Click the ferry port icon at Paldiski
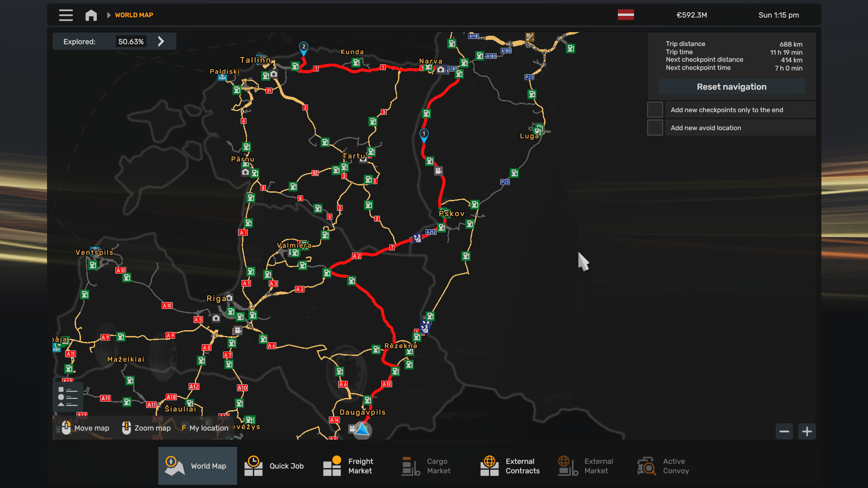 coord(222,78)
